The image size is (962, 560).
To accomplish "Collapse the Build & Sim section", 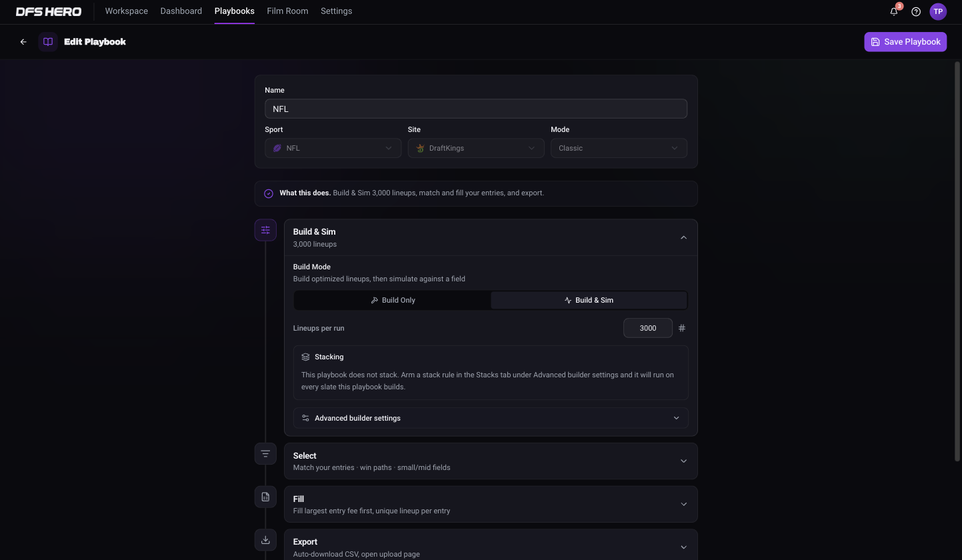I will click(683, 237).
